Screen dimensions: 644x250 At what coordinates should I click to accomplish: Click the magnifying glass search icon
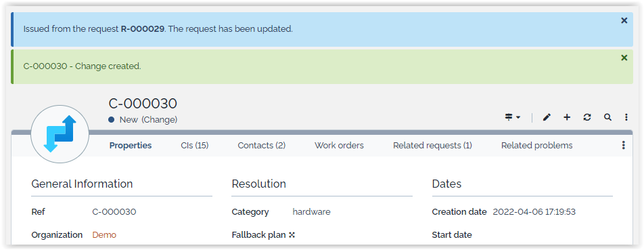607,118
